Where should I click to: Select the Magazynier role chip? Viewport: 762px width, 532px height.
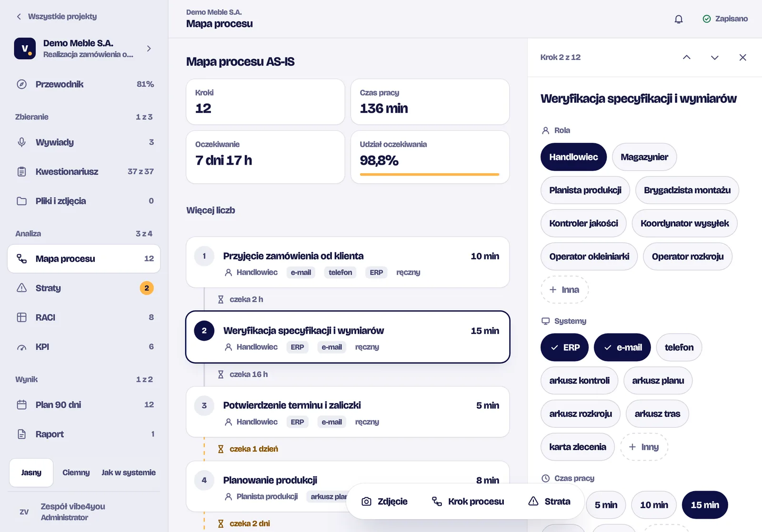click(x=644, y=157)
